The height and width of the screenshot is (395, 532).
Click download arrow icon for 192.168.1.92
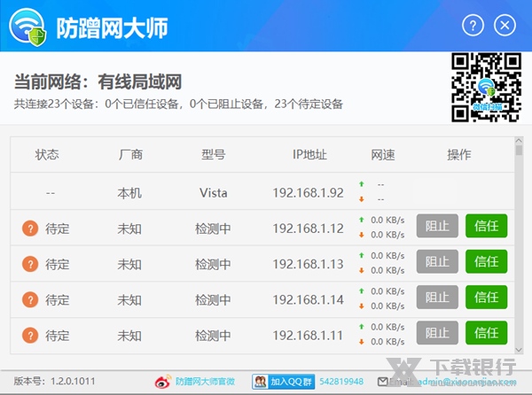click(x=362, y=199)
